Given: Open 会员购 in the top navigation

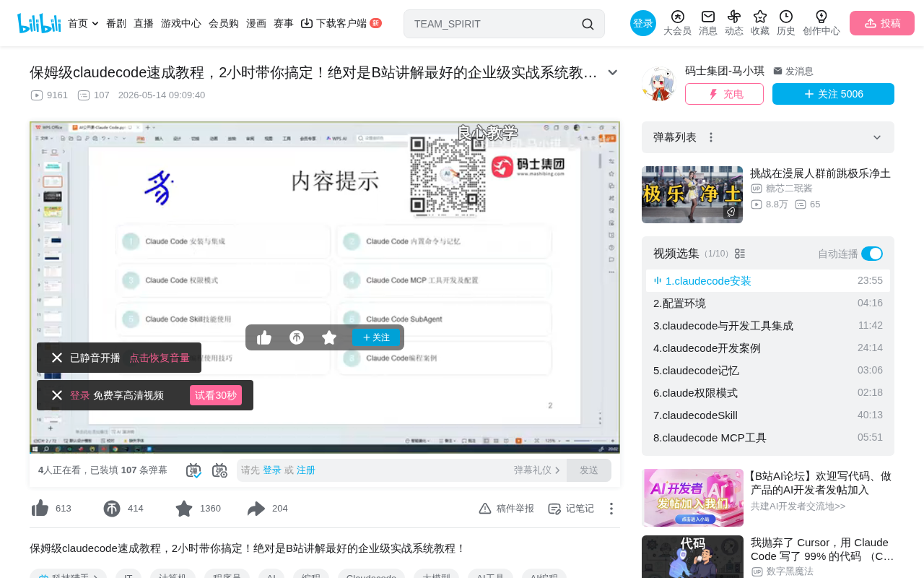Looking at the screenshot, I should pyautogui.click(x=224, y=23).
